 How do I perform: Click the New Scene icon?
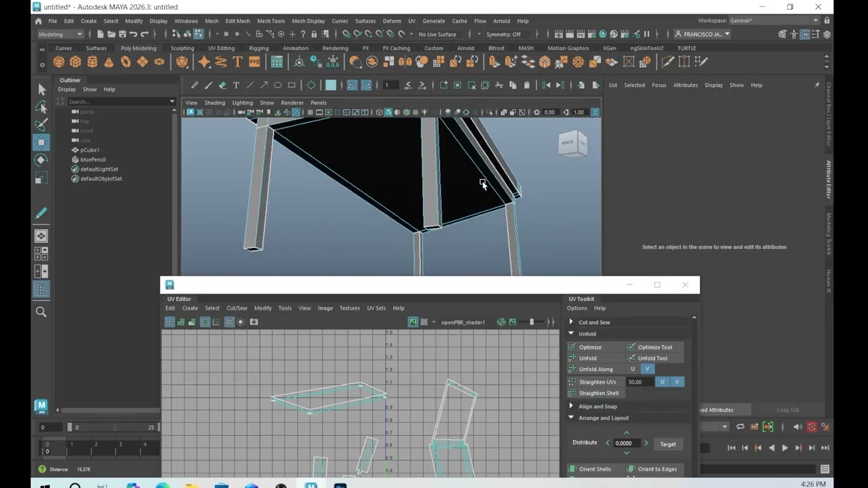tap(100, 34)
